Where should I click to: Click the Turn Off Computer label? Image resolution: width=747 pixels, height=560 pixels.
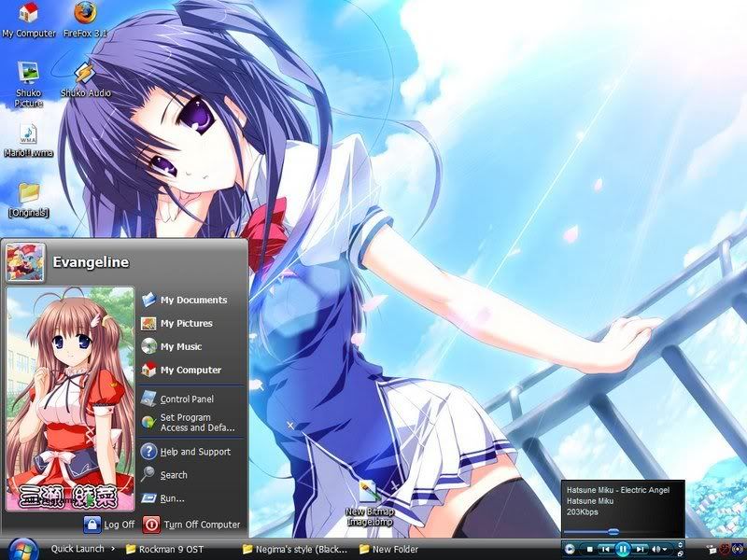(x=202, y=525)
